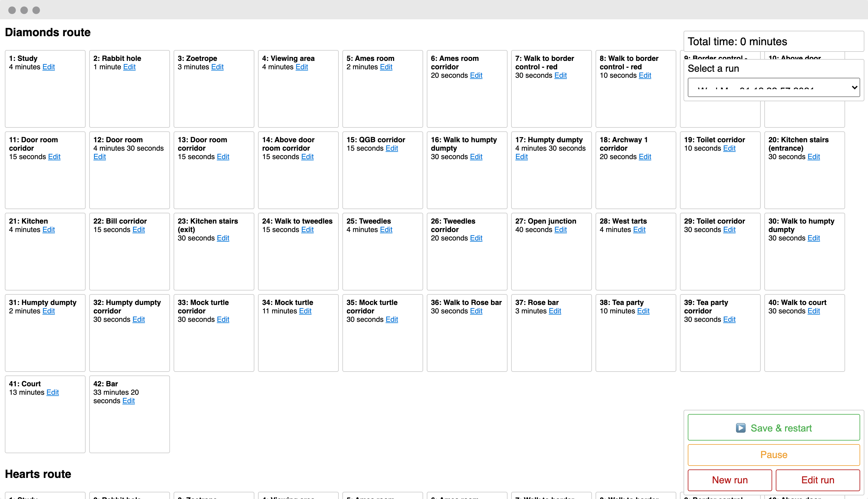Edit 6: Ames room corridor time
This screenshot has height=499, width=868.
click(476, 75)
